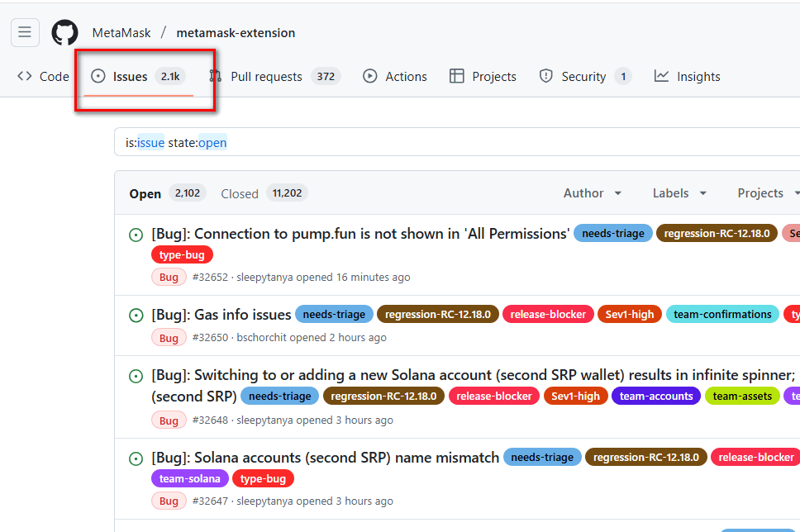This screenshot has width=800, height=532.
Task: Filter by needs-triage label on pump.fun issue
Action: (613, 233)
